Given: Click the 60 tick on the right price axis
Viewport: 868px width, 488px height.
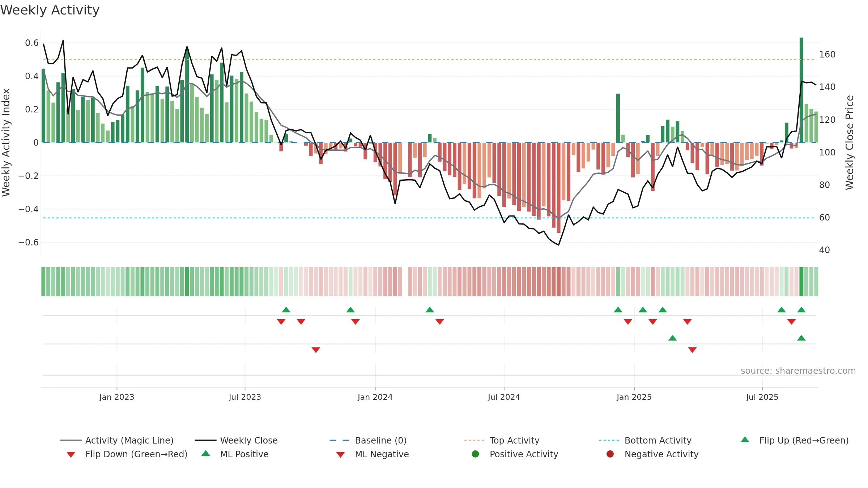Looking at the screenshot, I should (x=825, y=218).
